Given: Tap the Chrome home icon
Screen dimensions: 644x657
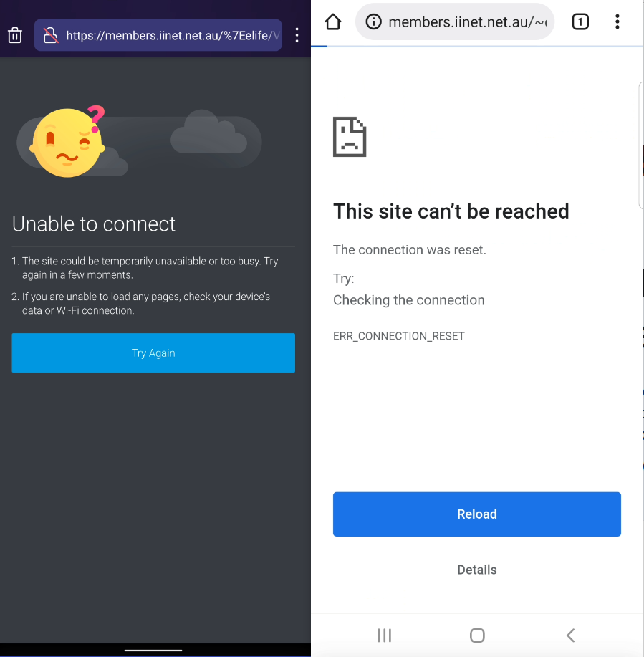Looking at the screenshot, I should click(333, 21).
